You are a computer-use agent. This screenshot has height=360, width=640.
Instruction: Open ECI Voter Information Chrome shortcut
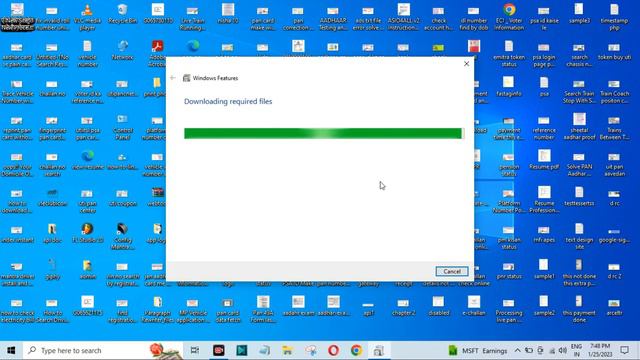509,17
